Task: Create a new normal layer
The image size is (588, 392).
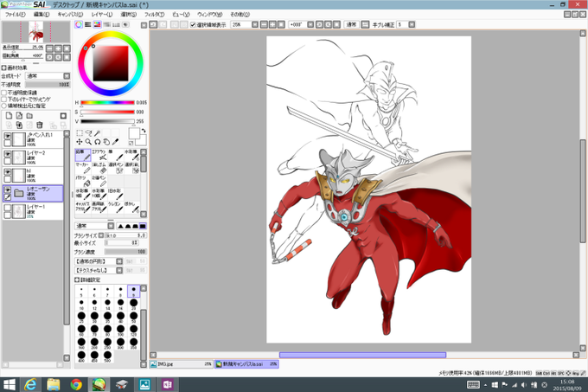Action: coord(9,116)
